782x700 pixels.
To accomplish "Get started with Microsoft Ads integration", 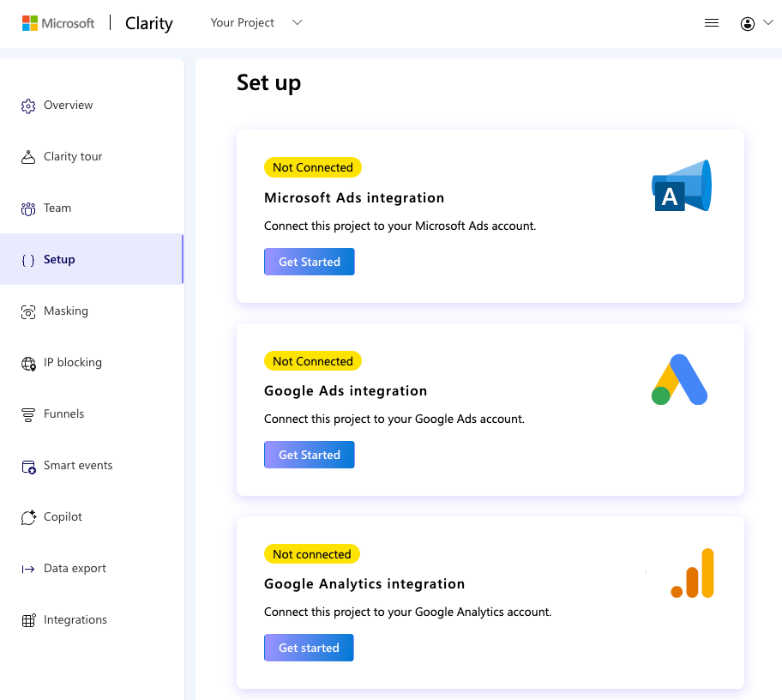I will (309, 262).
